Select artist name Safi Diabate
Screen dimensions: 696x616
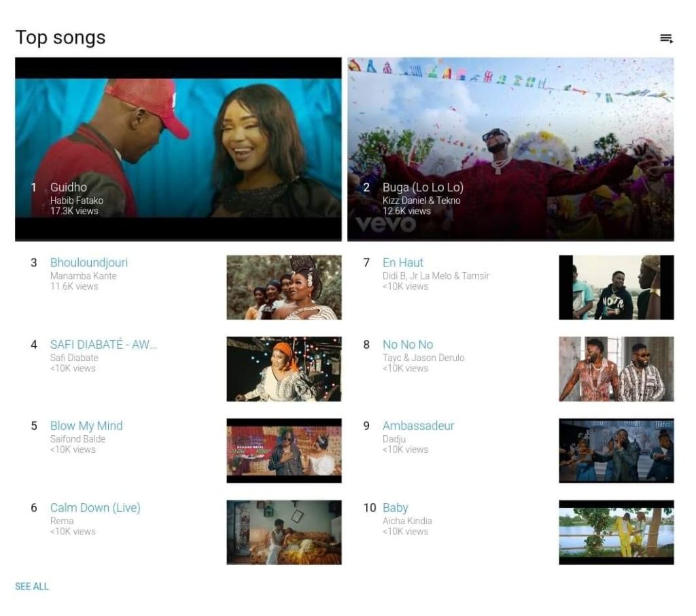[74, 358]
